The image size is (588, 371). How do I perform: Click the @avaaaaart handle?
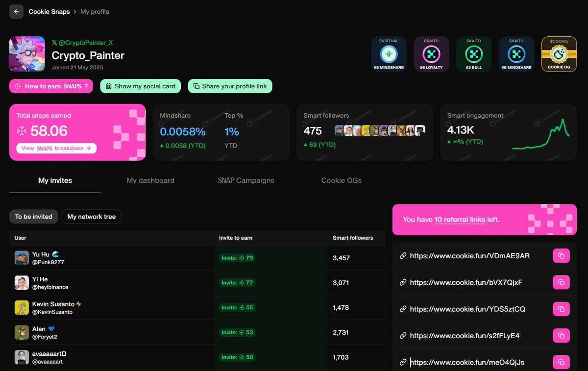tap(48, 362)
